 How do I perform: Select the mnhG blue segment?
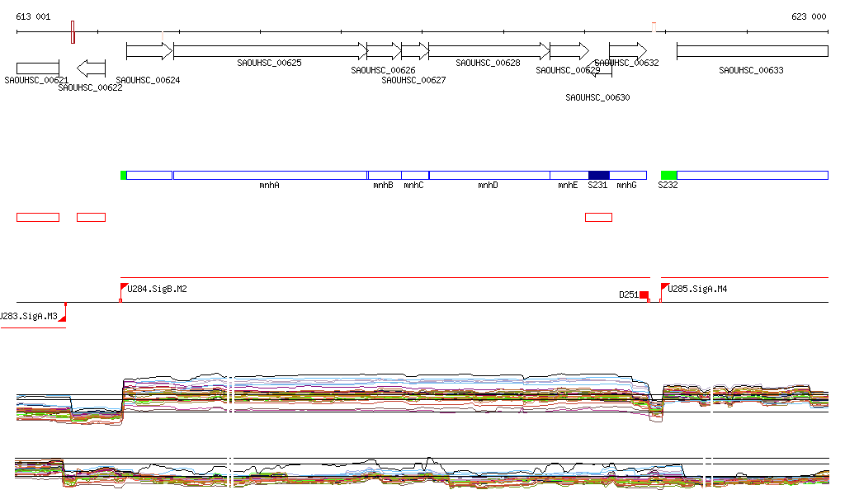[x=628, y=175]
